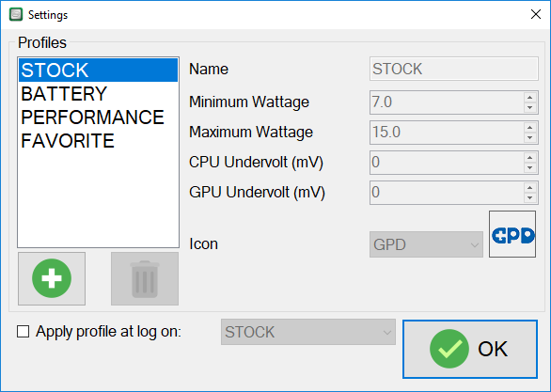The width and height of the screenshot is (551, 392).
Task: Close the Settings window
Action: [536, 14]
